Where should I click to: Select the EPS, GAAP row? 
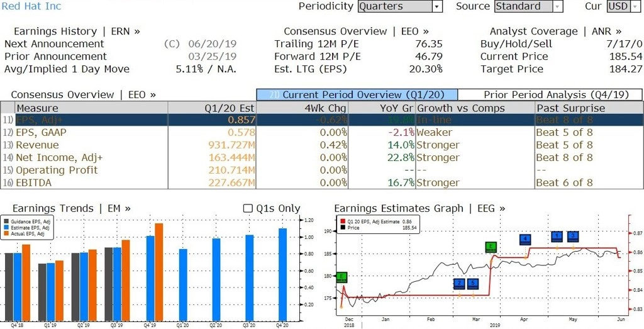point(321,132)
